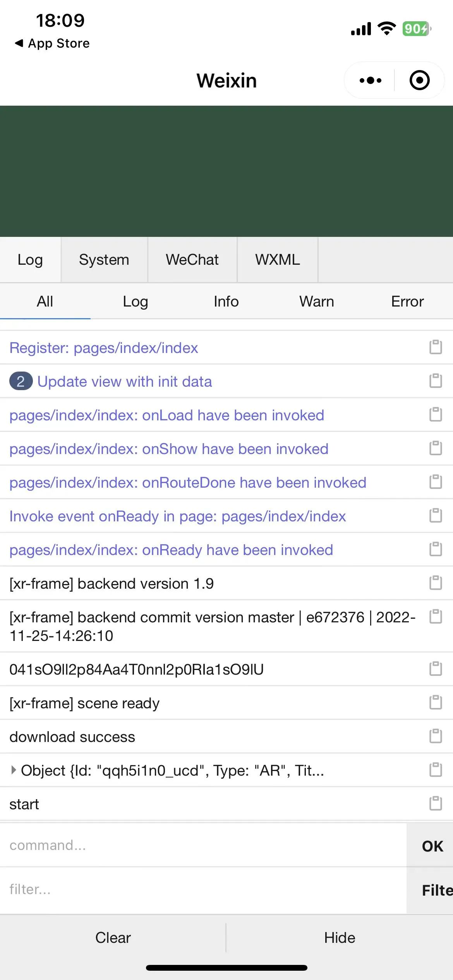Hide the debug console panel

pyautogui.click(x=340, y=938)
